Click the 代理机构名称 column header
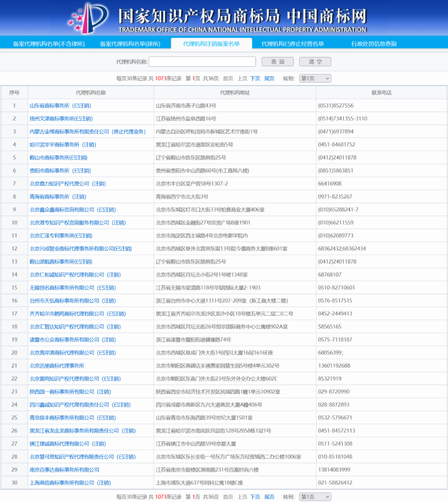The height and width of the screenshot is (502, 448). coord(91,93)
